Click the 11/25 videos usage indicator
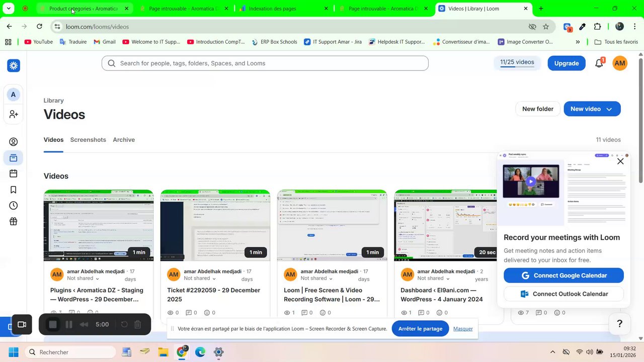644x362 pixels. [517, 63]
